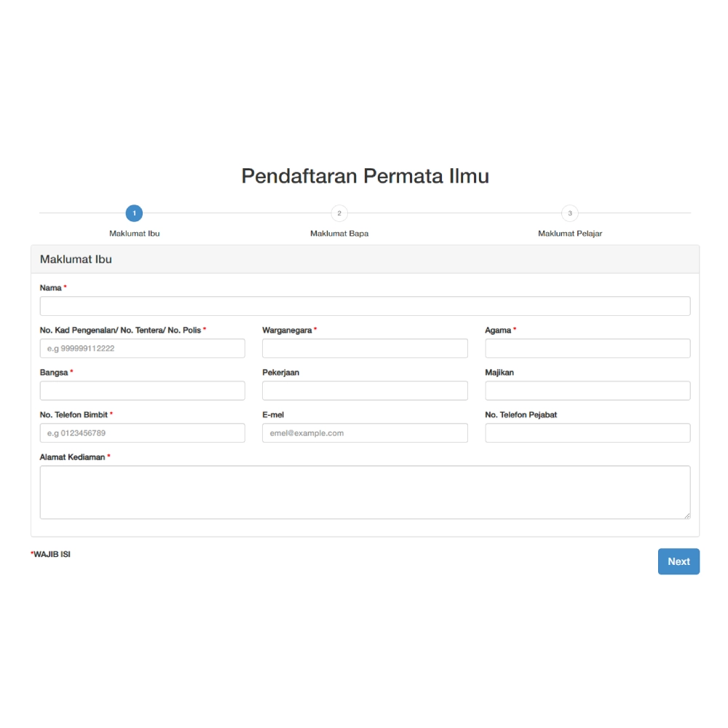The height and width of the screenshot is (728, 728).
Task: Click into the Agama field
Action: [x=587, y=348]
